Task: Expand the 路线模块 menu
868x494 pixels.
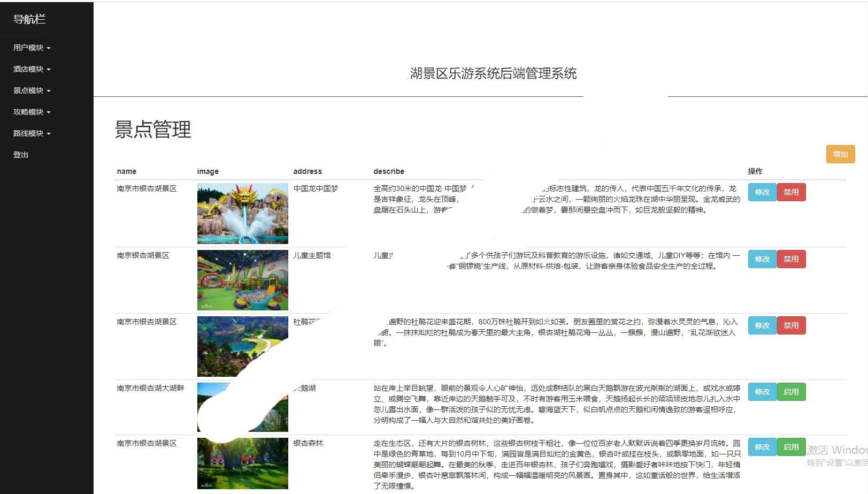Action: point(32,133)
